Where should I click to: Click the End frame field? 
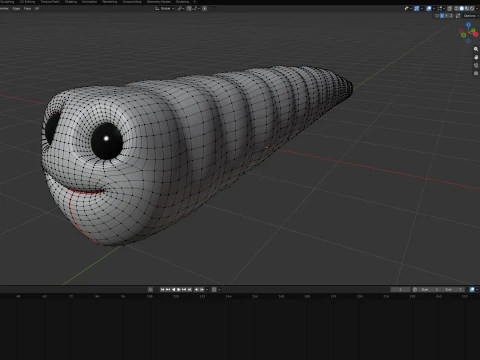[x=453, y=289]
